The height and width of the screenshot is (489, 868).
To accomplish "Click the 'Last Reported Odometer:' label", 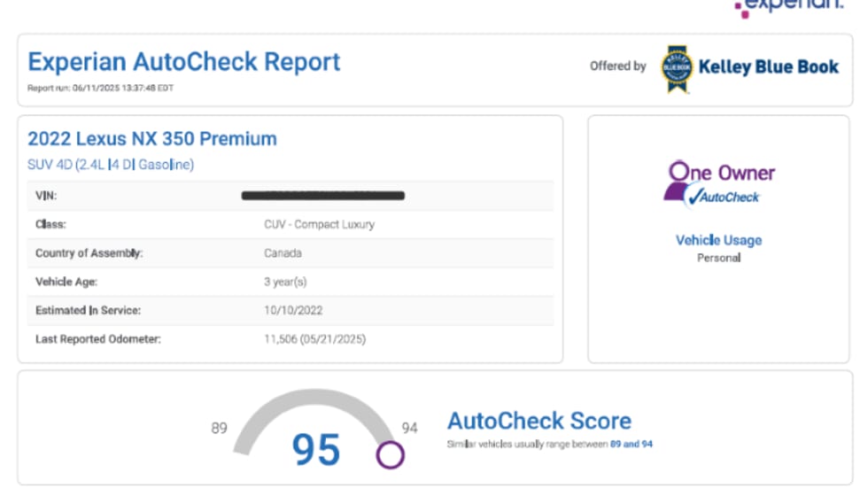I will pyautogui.click(x=98, y=339).
